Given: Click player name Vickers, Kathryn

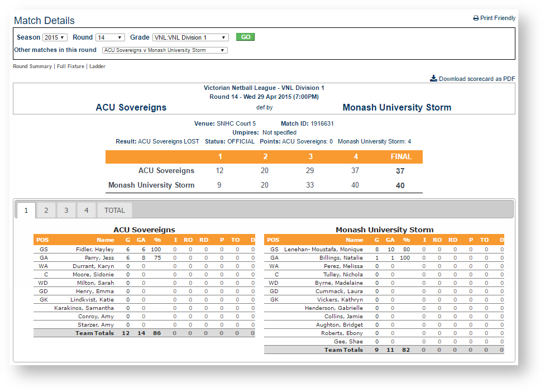Looking at the screenshot, I should coord(340,299).
